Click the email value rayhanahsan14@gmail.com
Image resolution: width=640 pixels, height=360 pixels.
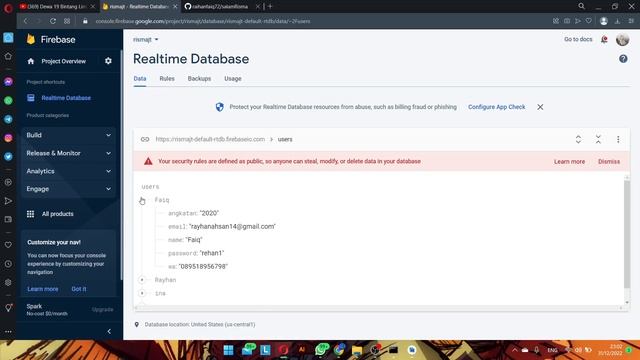(x=232, y=227)
